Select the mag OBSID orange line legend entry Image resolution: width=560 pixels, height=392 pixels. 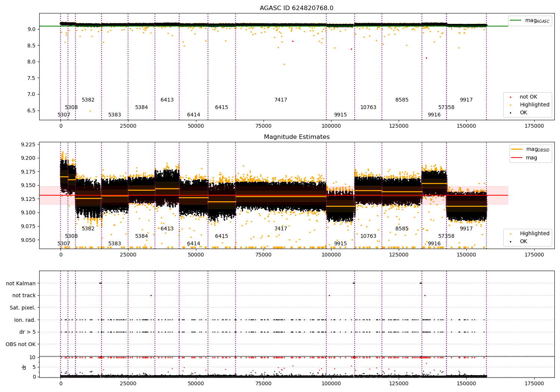531,149
